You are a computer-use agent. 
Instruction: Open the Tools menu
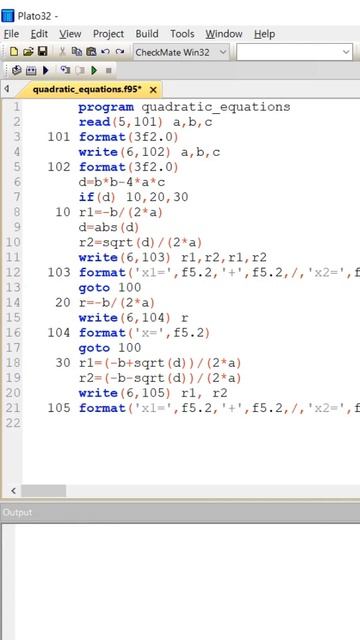click(x=182, y=34)
